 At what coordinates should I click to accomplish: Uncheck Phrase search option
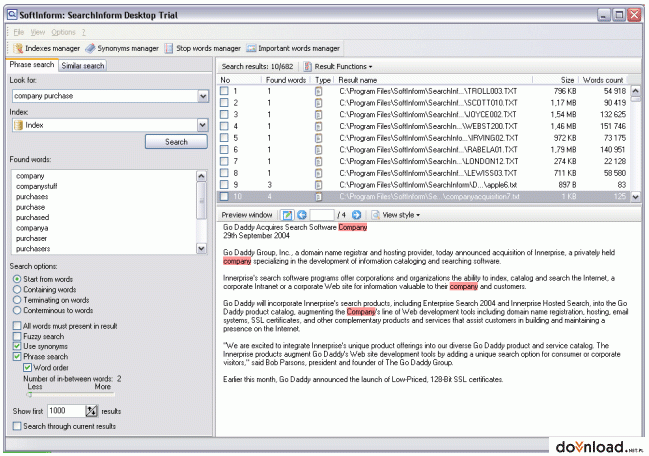[17, 356]
